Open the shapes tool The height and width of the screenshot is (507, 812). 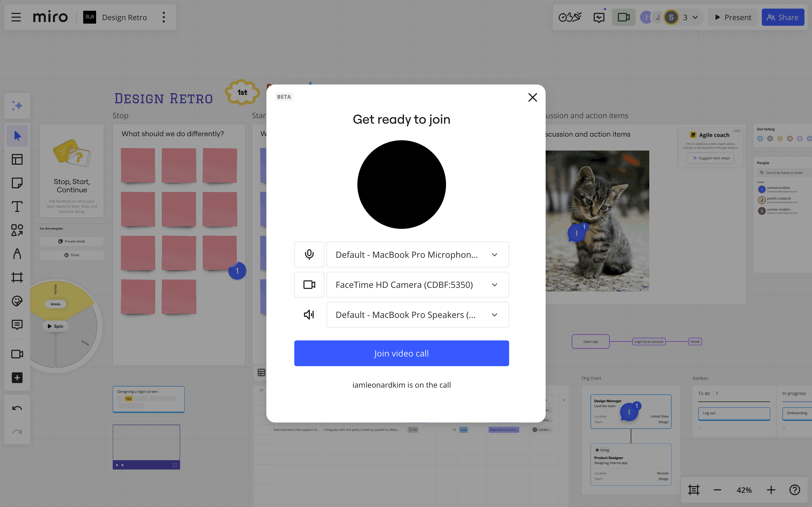point(17,230)
